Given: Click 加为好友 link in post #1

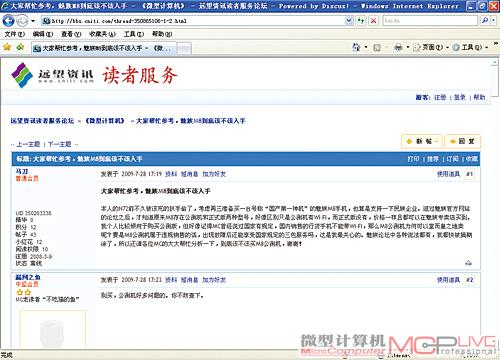Looking at the screenshot, I should click(x=214, y=174).
